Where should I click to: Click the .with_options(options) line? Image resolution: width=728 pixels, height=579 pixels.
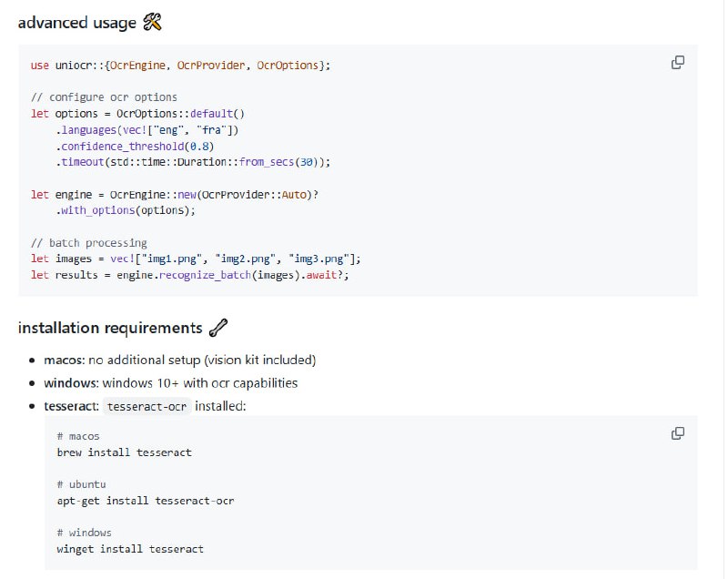[126, 210]
